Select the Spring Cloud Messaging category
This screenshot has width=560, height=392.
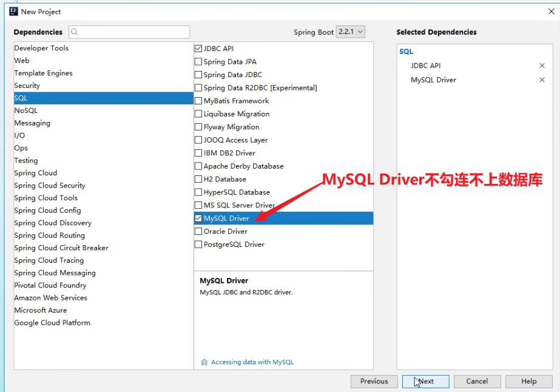(x=104, y=273)
